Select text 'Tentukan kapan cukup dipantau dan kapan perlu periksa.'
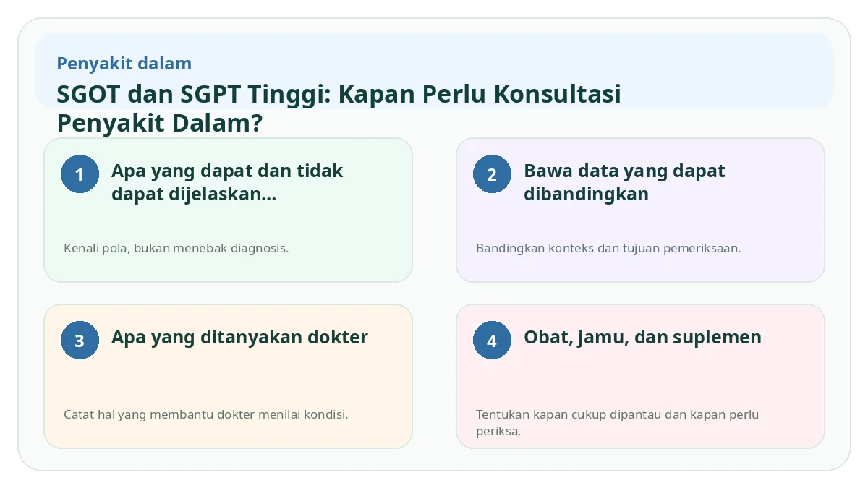The width and height of the screenshot is (868, 488). click(x=617, y=423)
